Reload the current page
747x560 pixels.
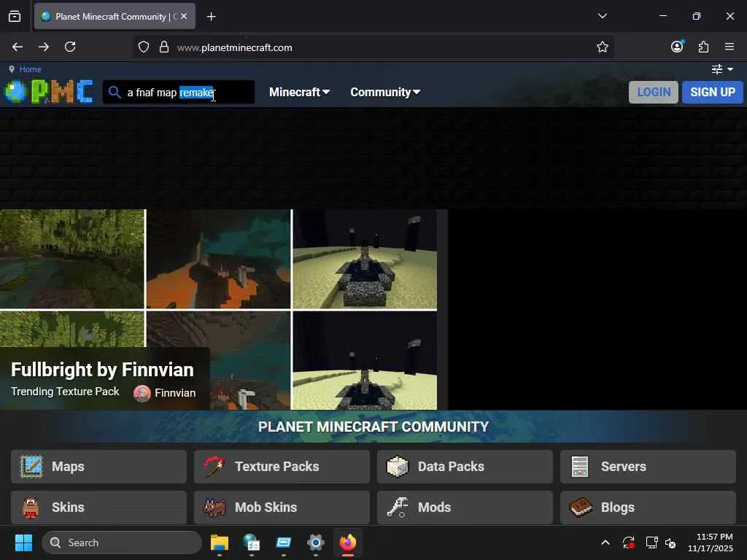coord(70,47)
